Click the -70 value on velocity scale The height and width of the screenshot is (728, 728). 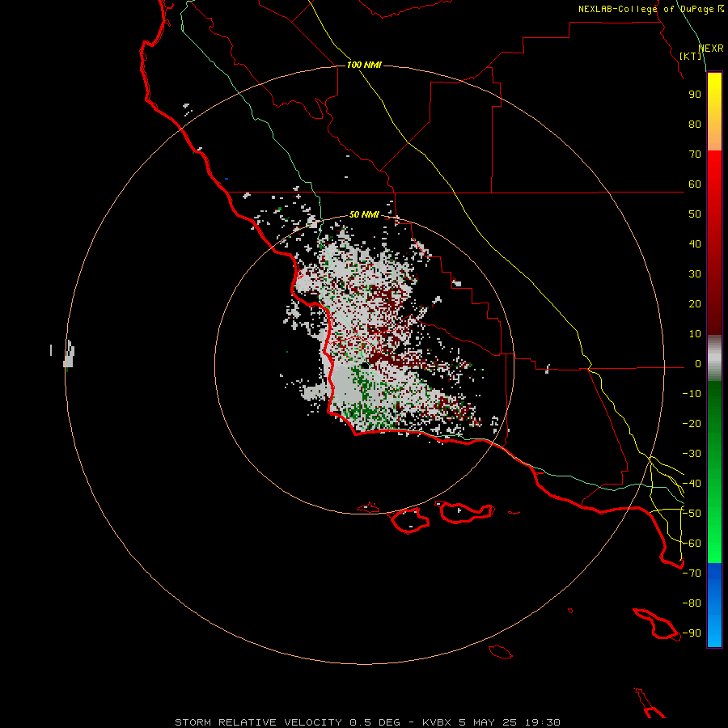click(692, 574)
